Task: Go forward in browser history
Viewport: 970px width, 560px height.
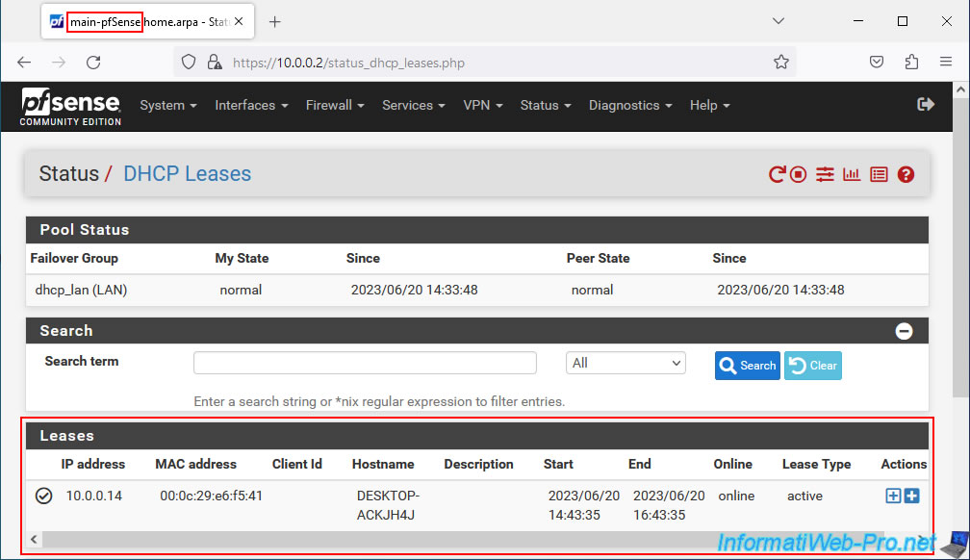Action: click(x=59, y=63)
